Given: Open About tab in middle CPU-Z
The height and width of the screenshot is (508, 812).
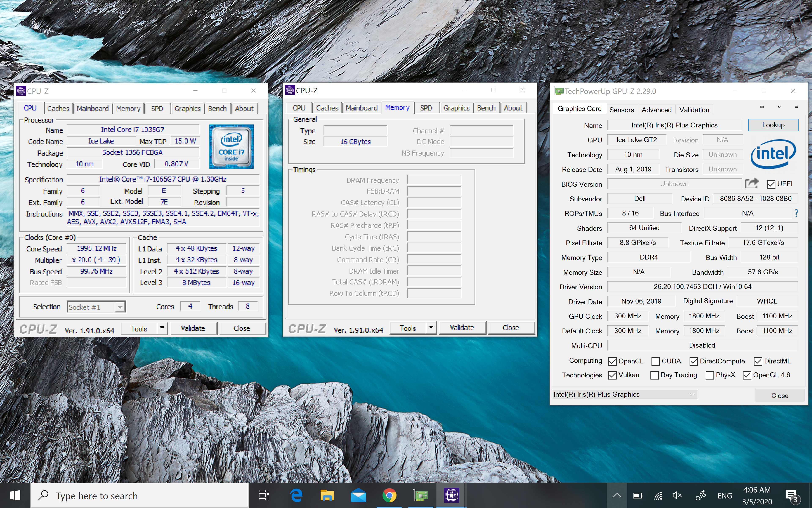Looking at the screenshot, I should coord(513,108).
